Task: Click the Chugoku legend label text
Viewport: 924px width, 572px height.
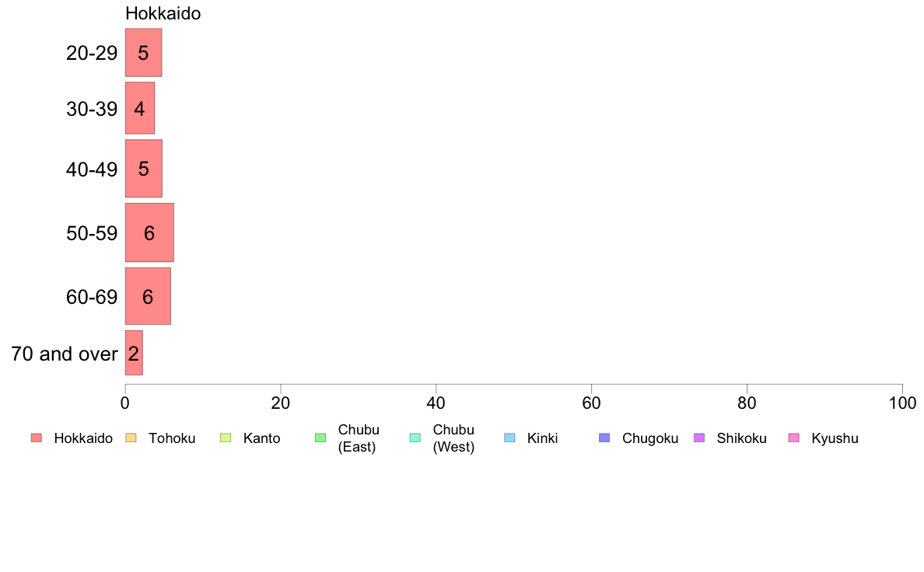Action: pos(650,438)
